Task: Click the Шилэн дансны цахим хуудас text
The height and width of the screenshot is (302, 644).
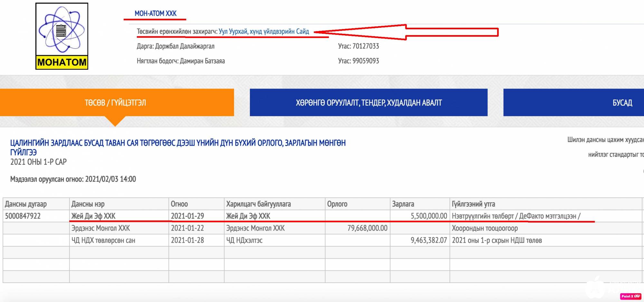Action: (x=605, y=140)
